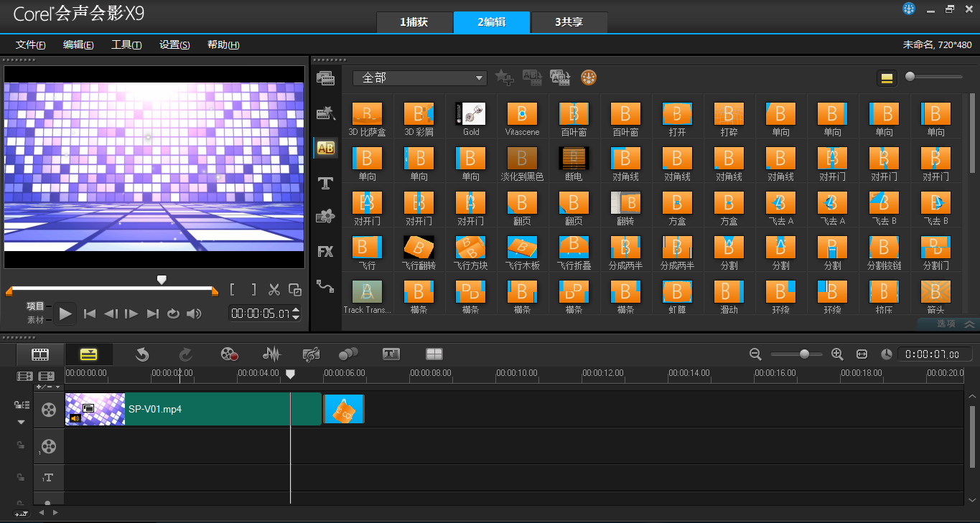
Task: Open the multi-camera editor grid icon
Action: (434, 354)
